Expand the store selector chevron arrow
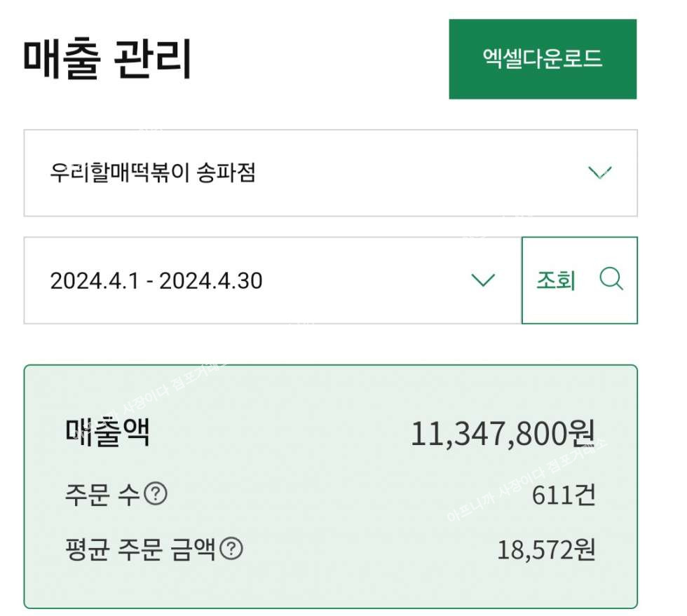 coord(600,172)
